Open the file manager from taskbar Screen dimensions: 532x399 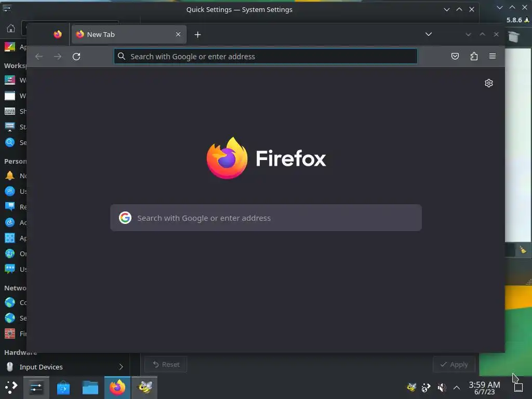click(90, 387)
